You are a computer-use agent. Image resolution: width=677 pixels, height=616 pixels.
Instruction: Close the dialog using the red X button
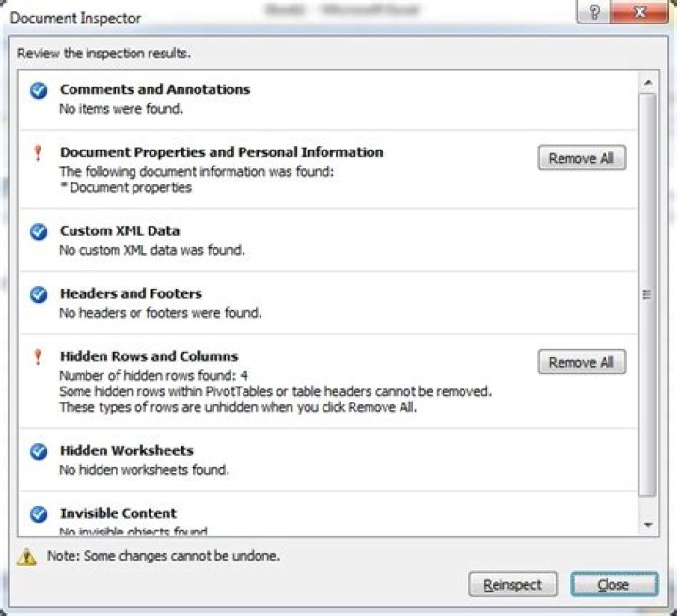pos(640,11)
